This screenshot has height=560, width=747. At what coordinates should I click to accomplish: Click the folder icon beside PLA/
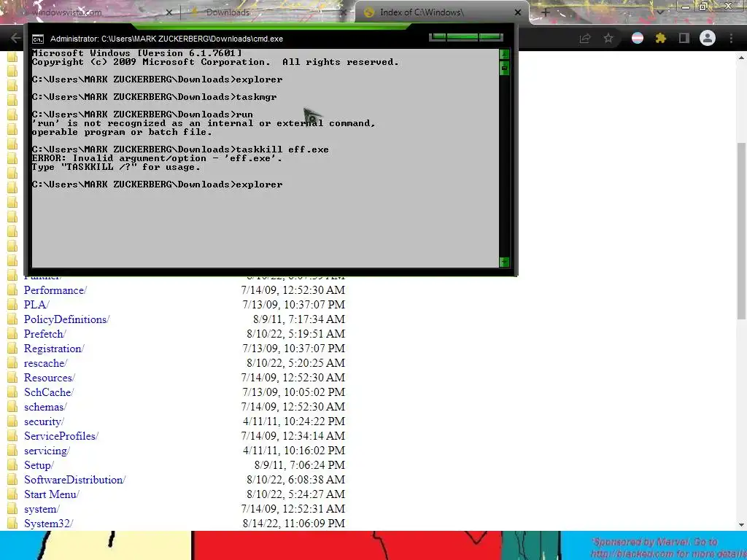12,305
